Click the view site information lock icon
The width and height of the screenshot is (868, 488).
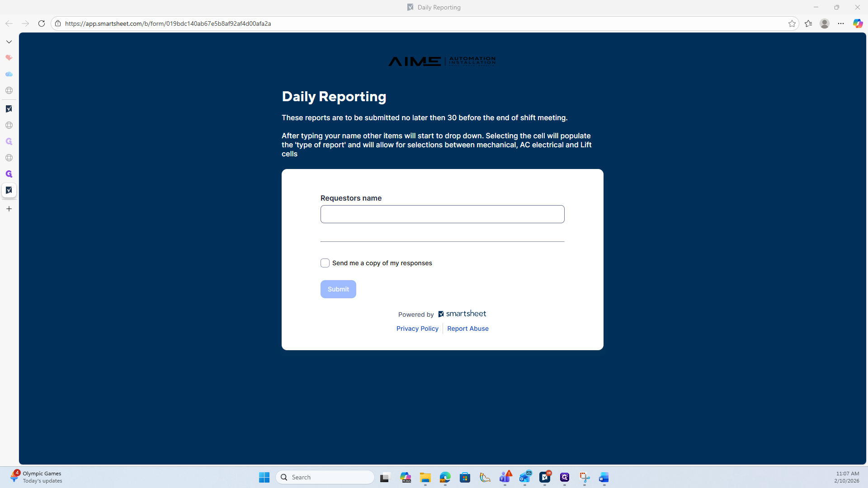pos(58,23)
